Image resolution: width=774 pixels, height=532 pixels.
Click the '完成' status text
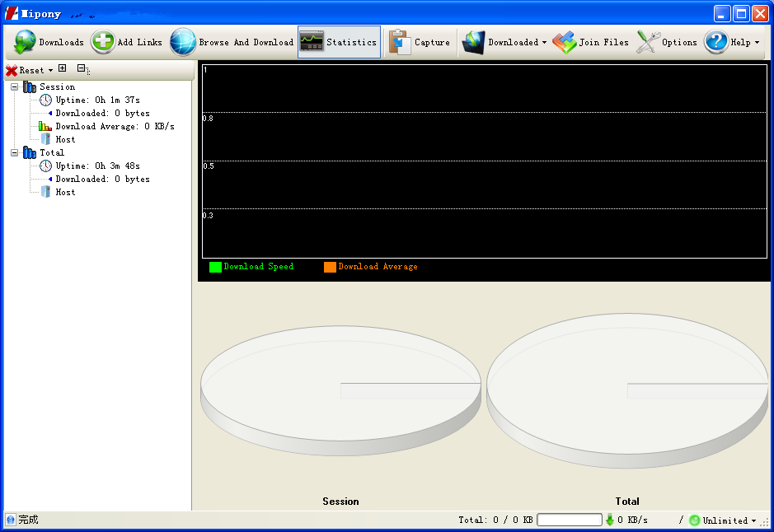(28, 520)
